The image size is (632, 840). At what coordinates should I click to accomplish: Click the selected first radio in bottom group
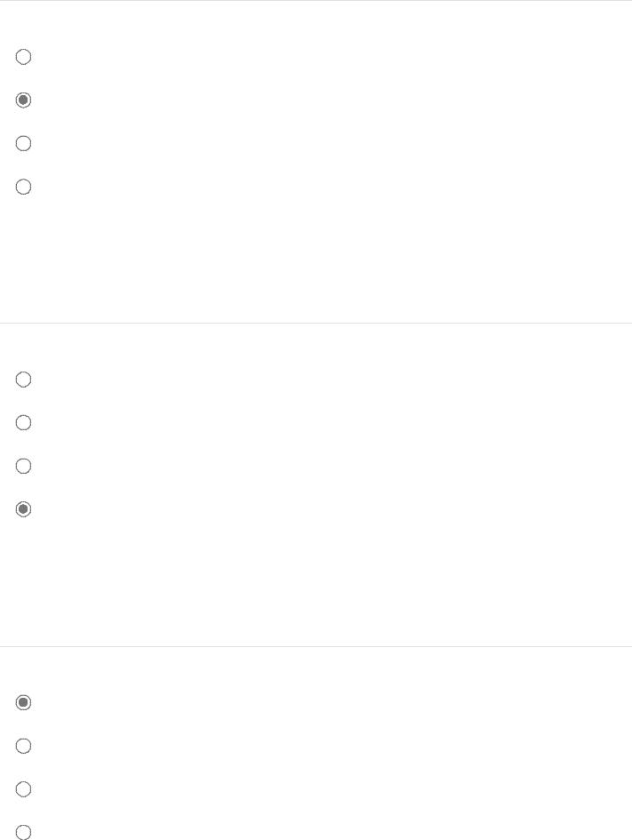[23, 702]
